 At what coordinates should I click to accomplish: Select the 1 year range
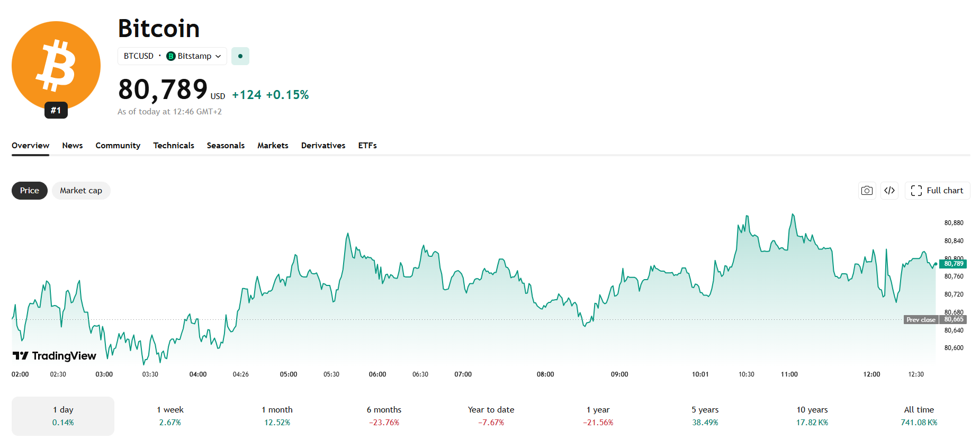[598, 416]
